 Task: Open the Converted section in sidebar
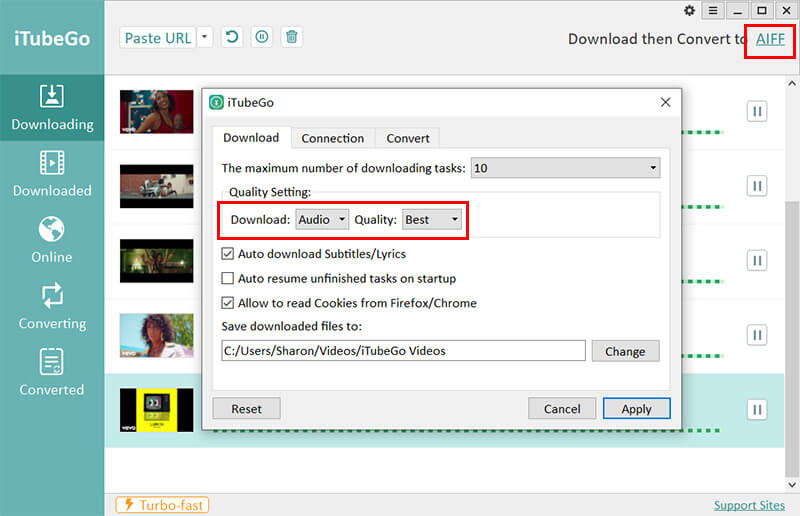[52, 373]
